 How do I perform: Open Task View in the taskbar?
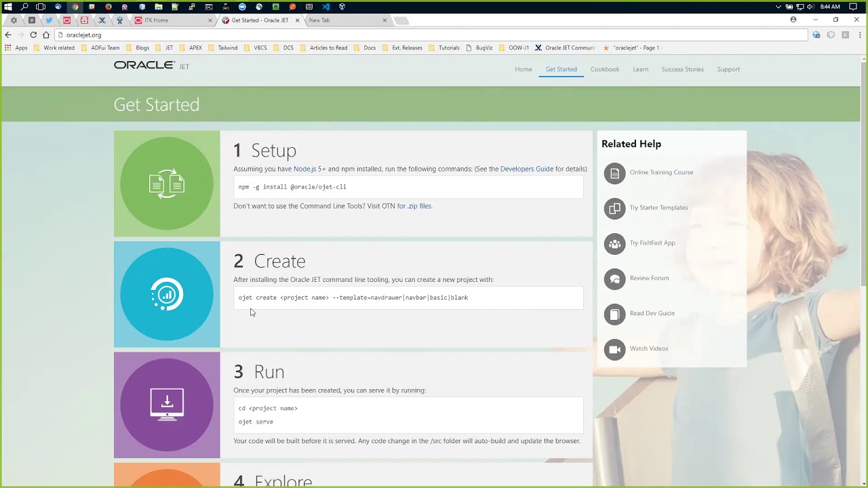click(x=41, y=7)
